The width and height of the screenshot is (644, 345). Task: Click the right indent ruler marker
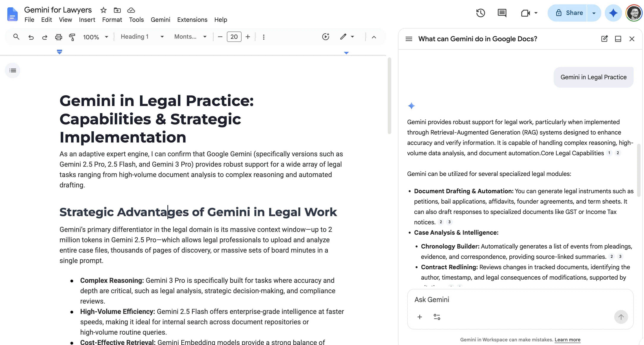click(346, 53)
